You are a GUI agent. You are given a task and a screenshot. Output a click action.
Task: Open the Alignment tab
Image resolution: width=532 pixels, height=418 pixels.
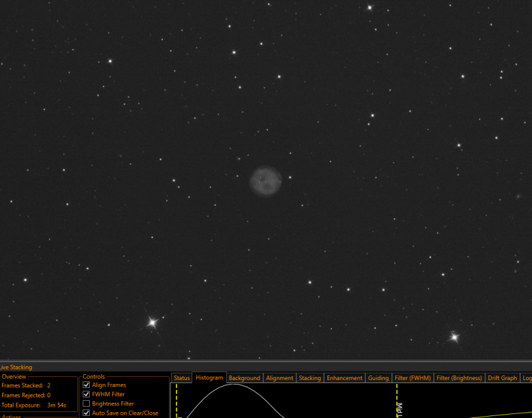tap(279, 377)
